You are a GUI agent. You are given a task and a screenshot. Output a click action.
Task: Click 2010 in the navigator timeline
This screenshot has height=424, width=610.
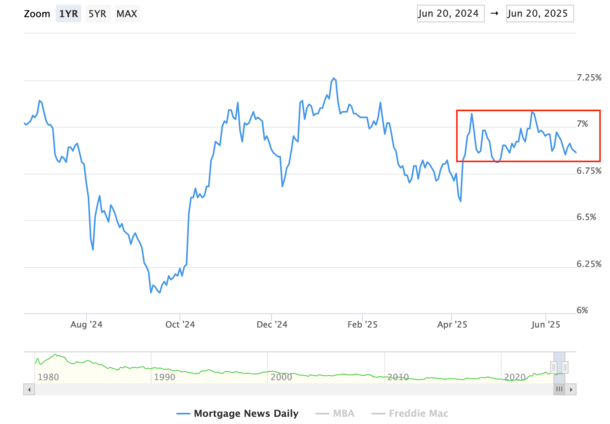pyautogui.click(x=397, y=377)
